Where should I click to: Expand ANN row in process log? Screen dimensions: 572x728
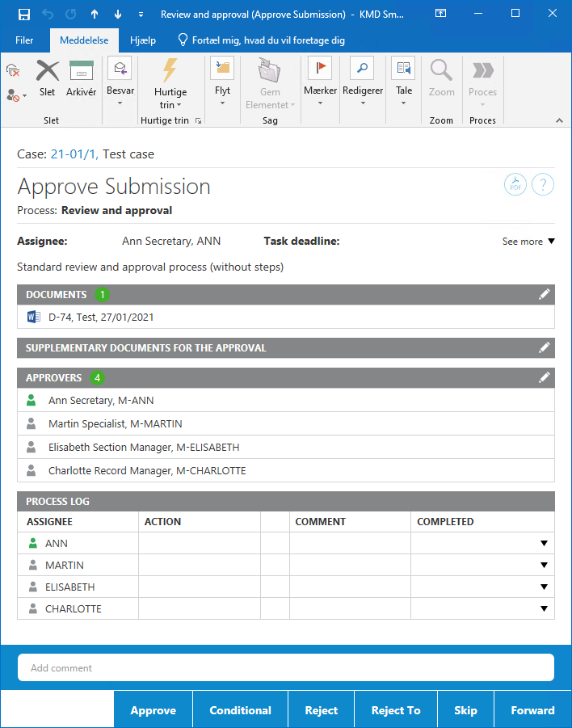click(544, 544)
